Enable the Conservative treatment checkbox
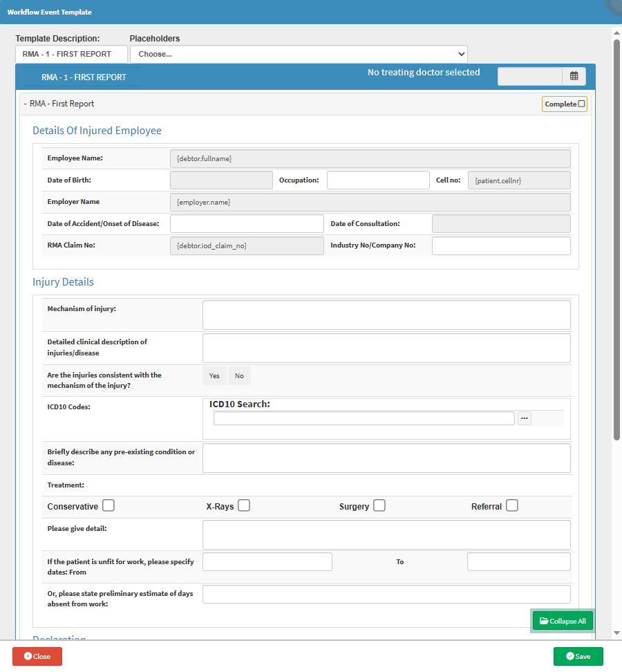The height and width of the screenshot is (672, 622). coord(109,506)
